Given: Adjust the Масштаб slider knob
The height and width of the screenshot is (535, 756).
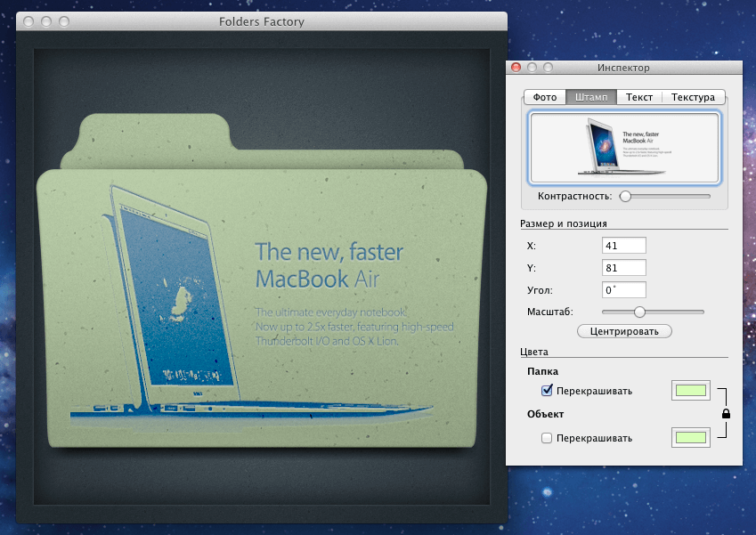Looking at the screenshot, I should pos(638,312).
